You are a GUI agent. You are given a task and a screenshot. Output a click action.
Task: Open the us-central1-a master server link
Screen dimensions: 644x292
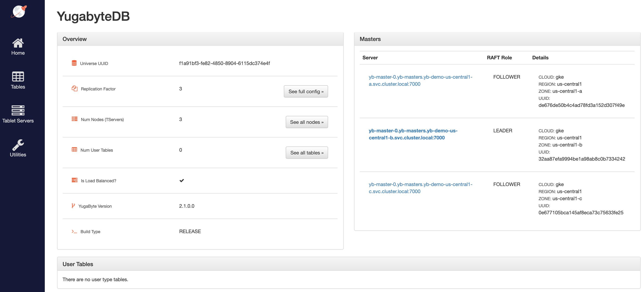coord(420,81)
